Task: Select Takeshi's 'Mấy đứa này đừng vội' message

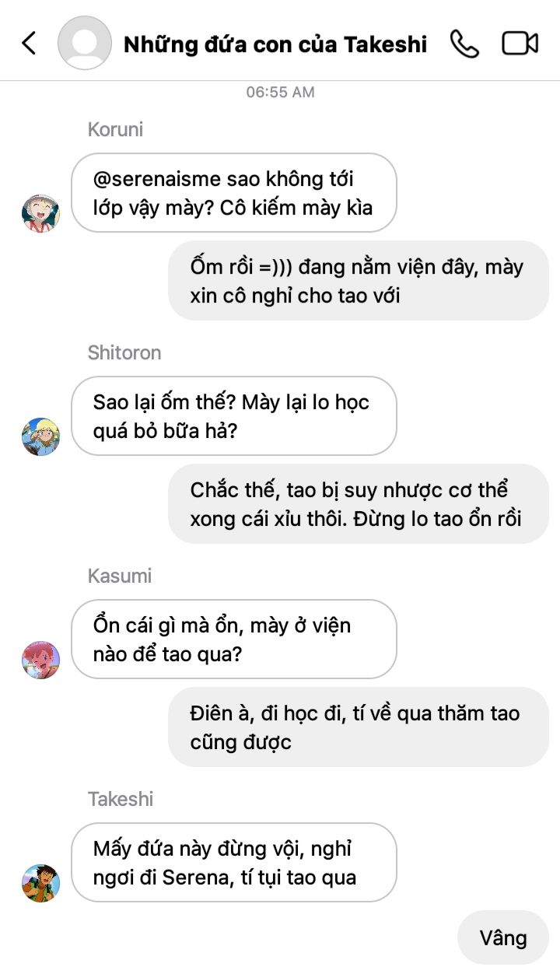Action: [x=234, y=863]
